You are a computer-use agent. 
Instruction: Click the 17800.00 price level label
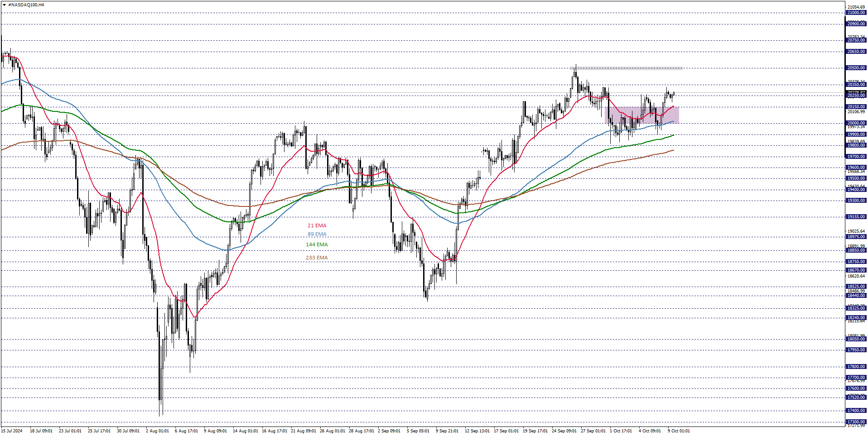[x=856, y=367]
